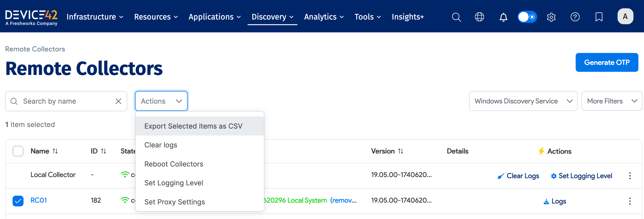Set Logging Level for Local Collector
644x219 pixels.
point(581,175)
